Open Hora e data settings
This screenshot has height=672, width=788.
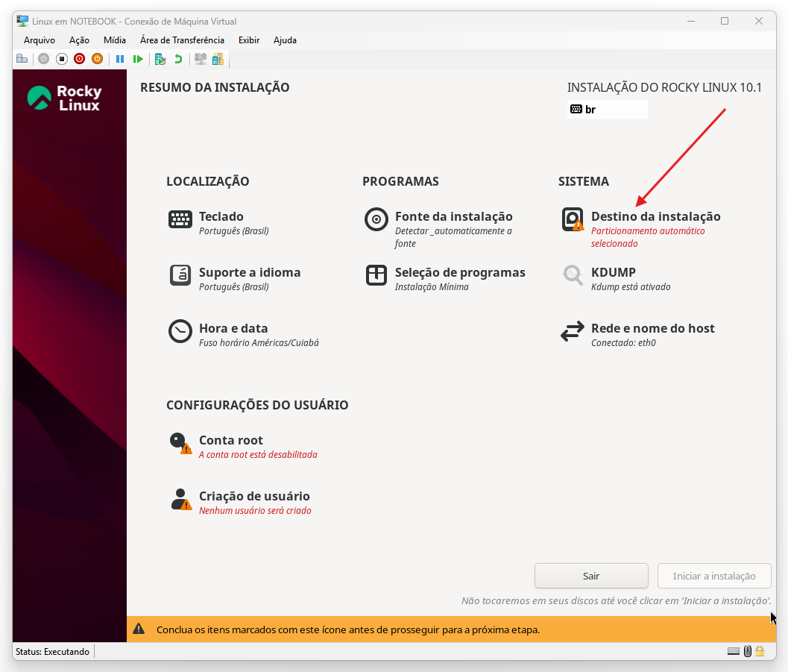(x=233, y=329)
